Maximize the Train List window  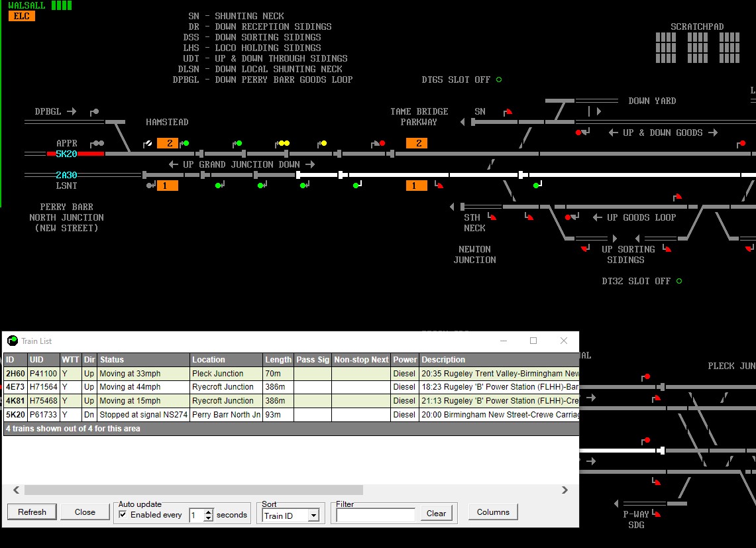tap(533, 341)
